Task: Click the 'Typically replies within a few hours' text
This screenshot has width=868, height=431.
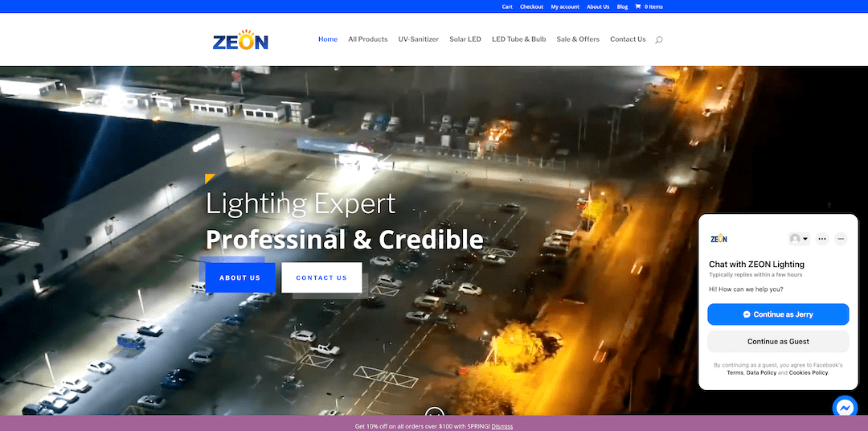Action: click(x=755, y=275)
